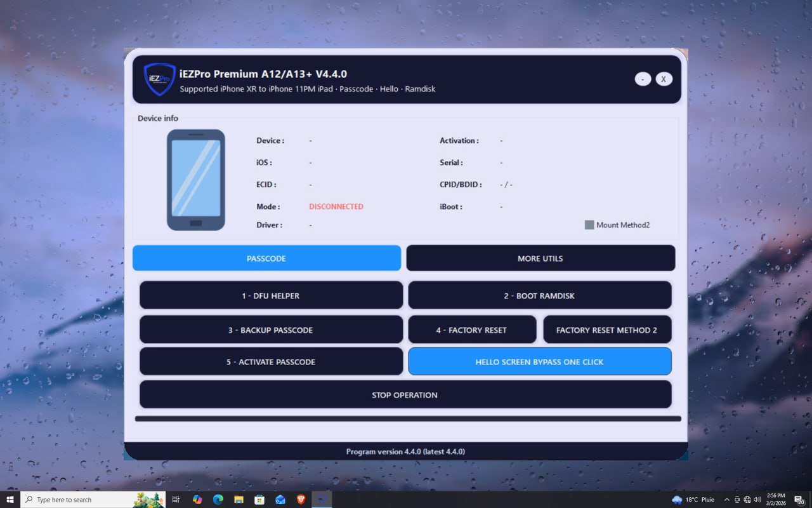The height and width of the screenshot is (508, 812).
Task: Click the 2 - BOOT RAMDISK button
Action: pyautogui.click(x=540, y=295)
